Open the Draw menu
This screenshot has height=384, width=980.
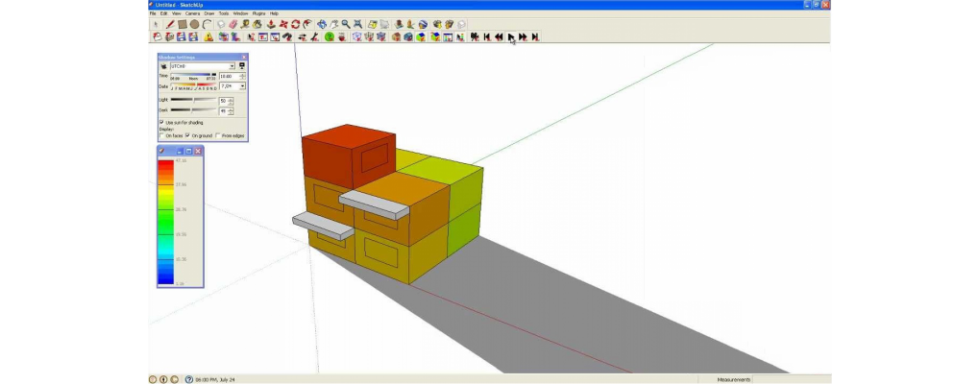click(x=208, y=13)
